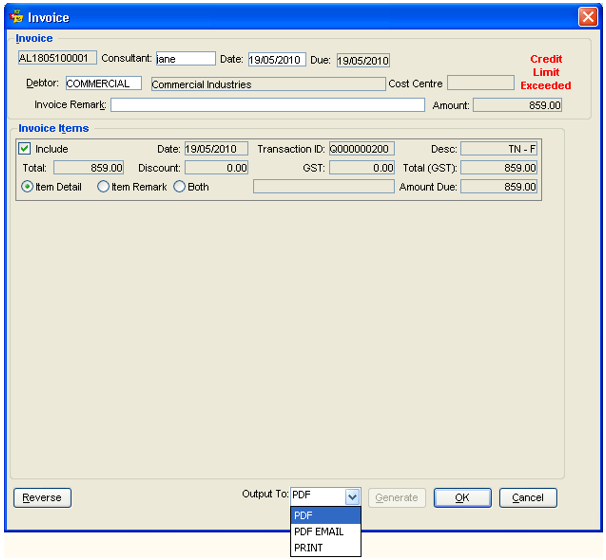This screenshot has height=560, width=606.
Task: Click the blank field beside Both
Action: 323,186
